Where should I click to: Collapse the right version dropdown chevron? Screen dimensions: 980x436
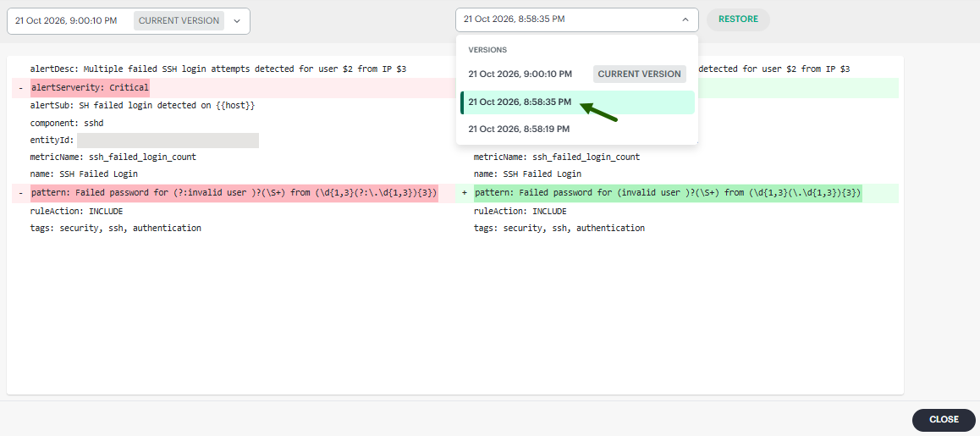685,19
